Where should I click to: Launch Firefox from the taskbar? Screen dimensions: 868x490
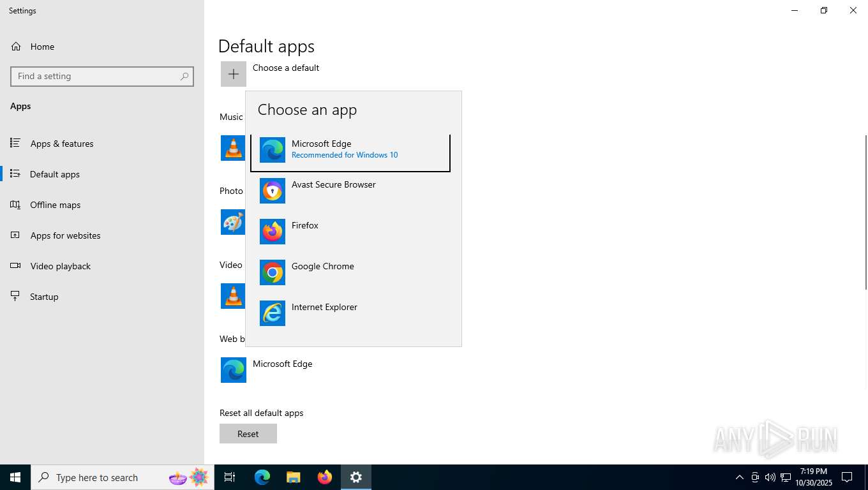325,477
